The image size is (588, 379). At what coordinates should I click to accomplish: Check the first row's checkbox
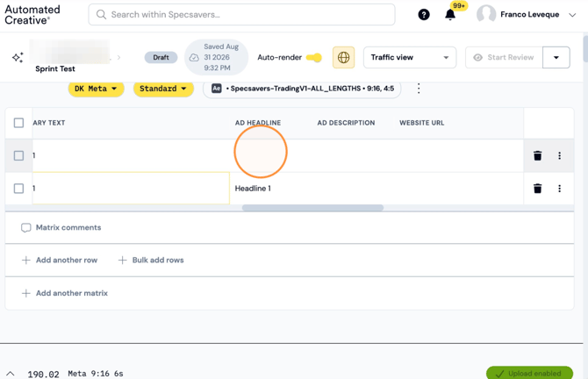click(18, 155)
